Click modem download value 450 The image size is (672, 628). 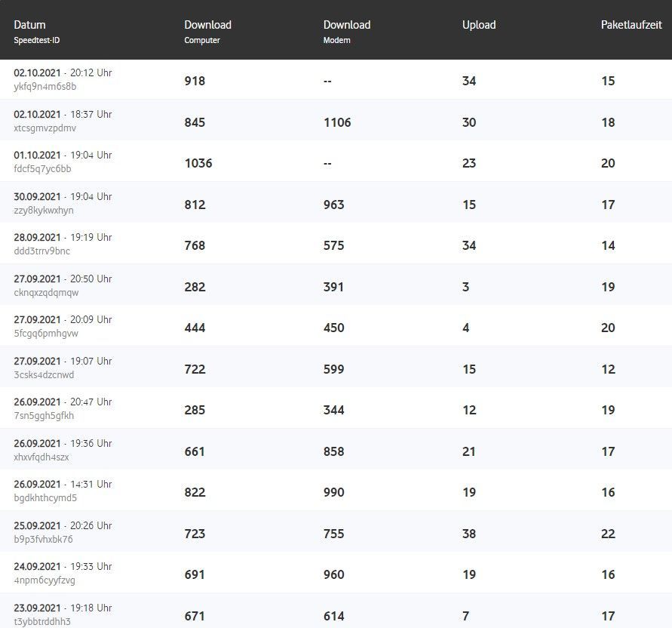[334, 328]
